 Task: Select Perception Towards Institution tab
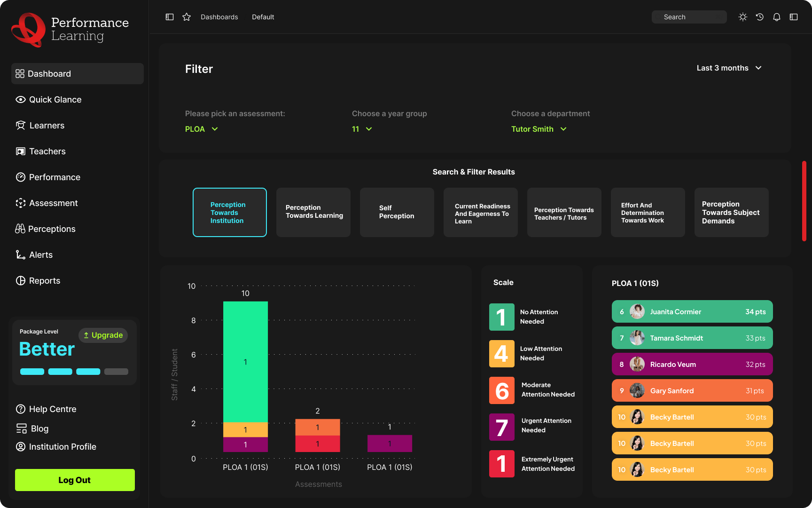pos(230,213)
